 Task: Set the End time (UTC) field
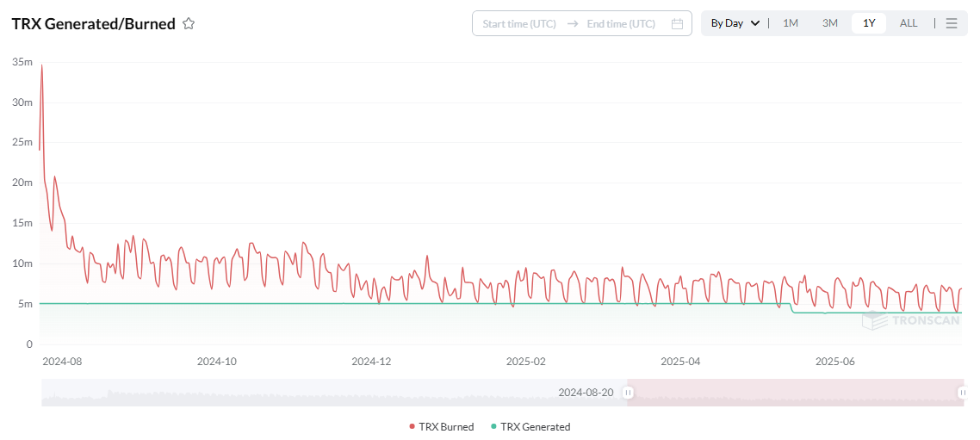[x=621, y=24]
